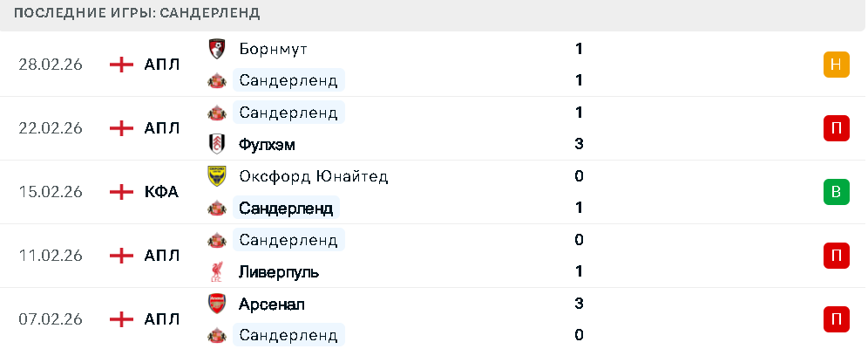The width and height of the screenshot is (868, 349).
Task: Select the КФА competition label
Action: (x=162, y=192)
